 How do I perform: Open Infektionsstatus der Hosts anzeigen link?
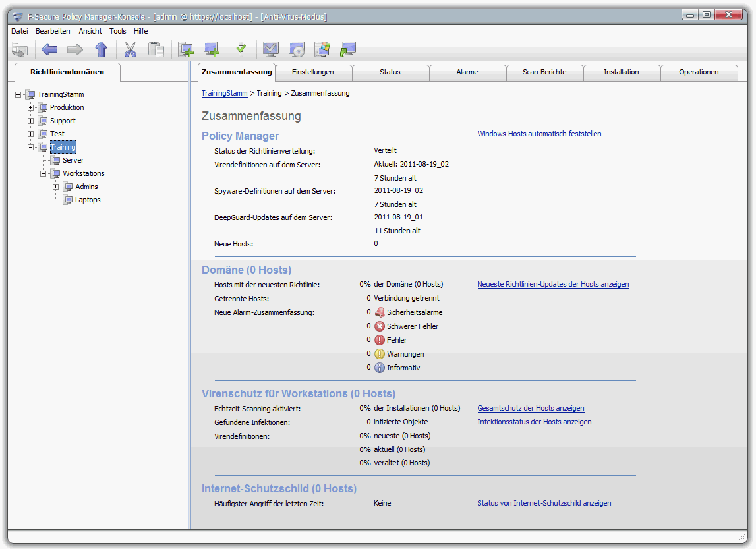point(535,422)
